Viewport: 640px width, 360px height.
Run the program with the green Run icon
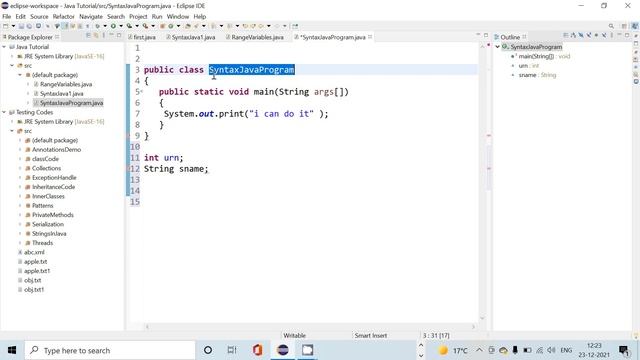[x=113, y=26]
